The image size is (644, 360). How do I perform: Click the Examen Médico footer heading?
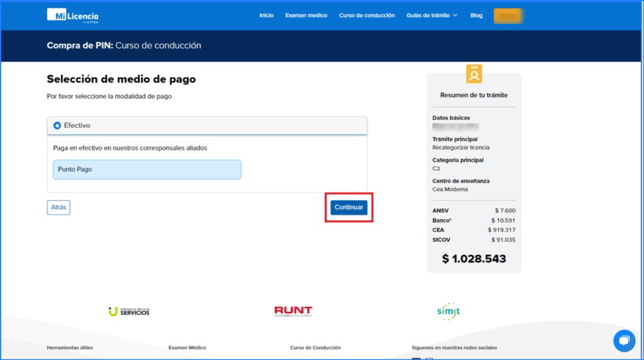tap(187, 348)
